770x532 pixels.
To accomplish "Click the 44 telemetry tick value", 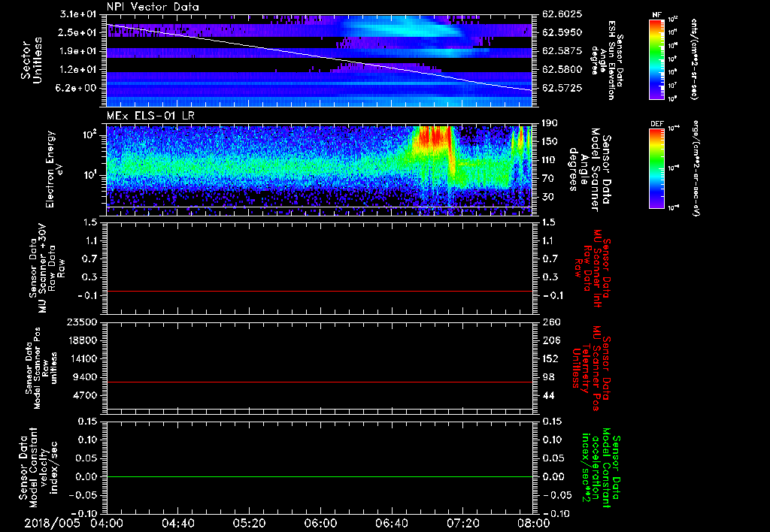I will (548, 395).
